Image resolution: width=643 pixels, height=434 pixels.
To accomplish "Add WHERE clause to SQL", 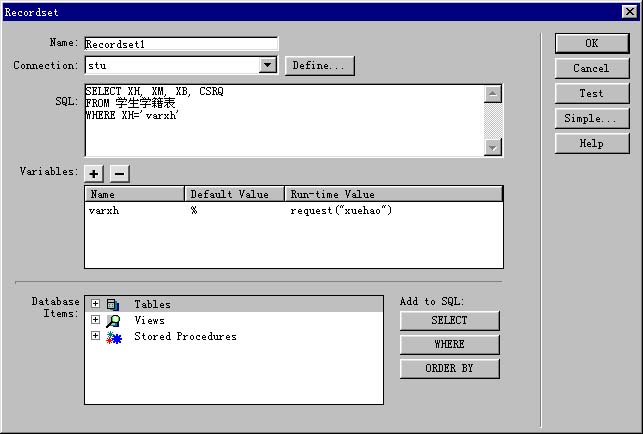I will [449, 344].
